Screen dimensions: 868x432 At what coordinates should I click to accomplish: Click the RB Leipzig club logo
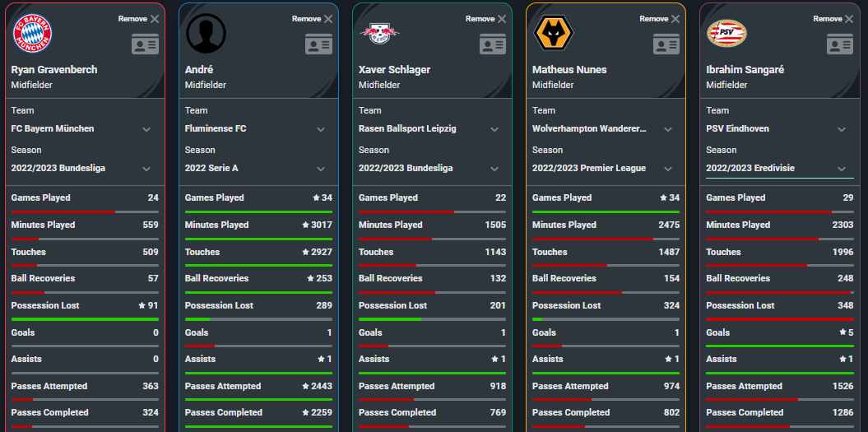pos(379,34)
